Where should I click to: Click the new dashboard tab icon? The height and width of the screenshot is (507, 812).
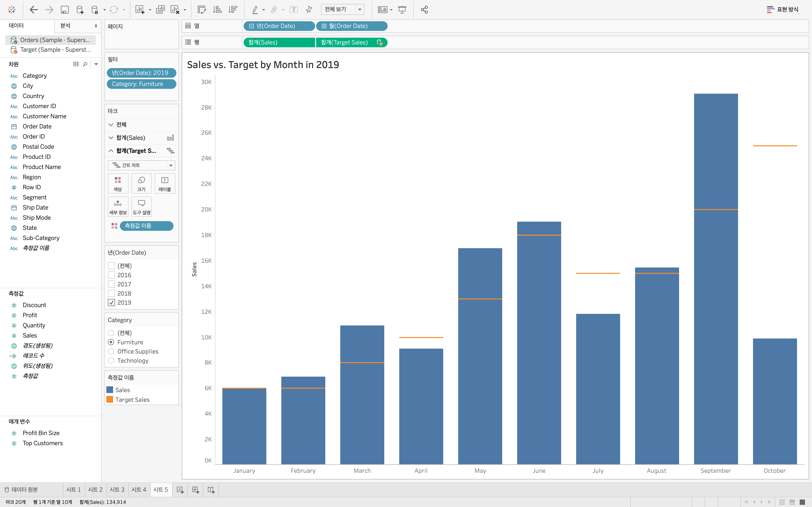pyautogui.click(x=196, y=490)
